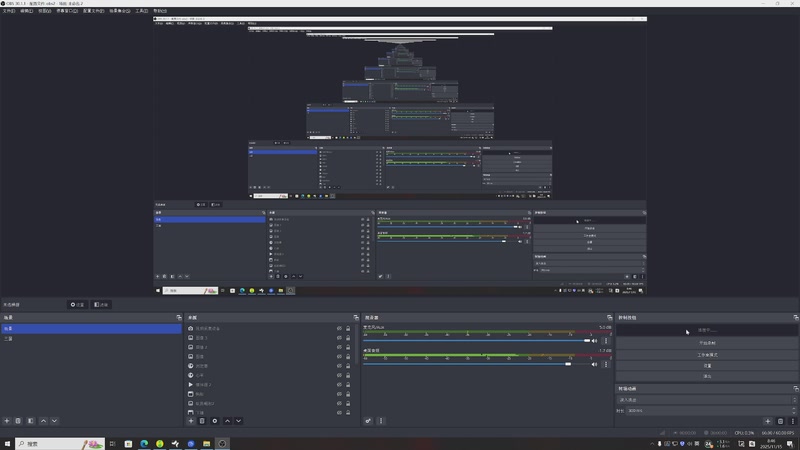Select the highlighted first scene in Scenes list
Viewport: 800px width, 450px height.
point(91,329)
